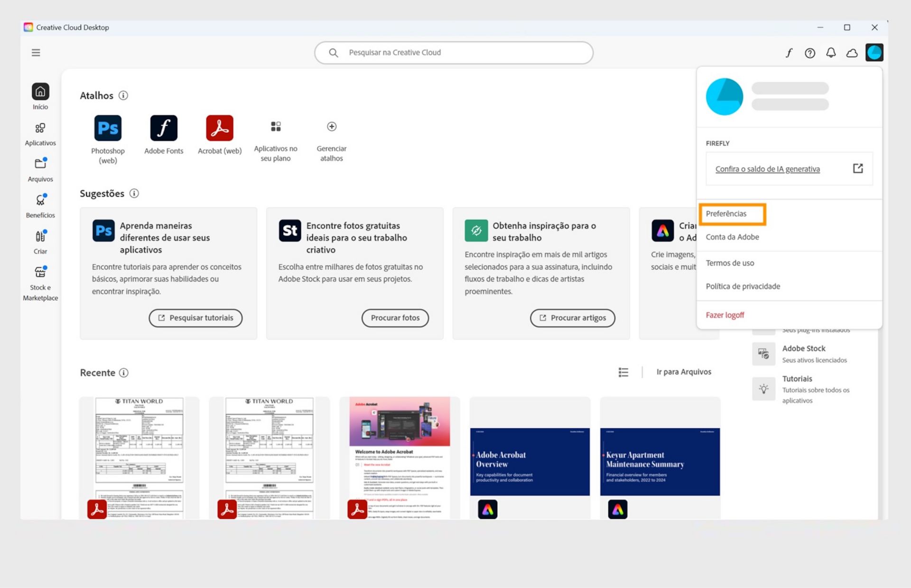
Task: Open Welcome to Adobe Acrobat thumbnail
Action: point(400,458)
